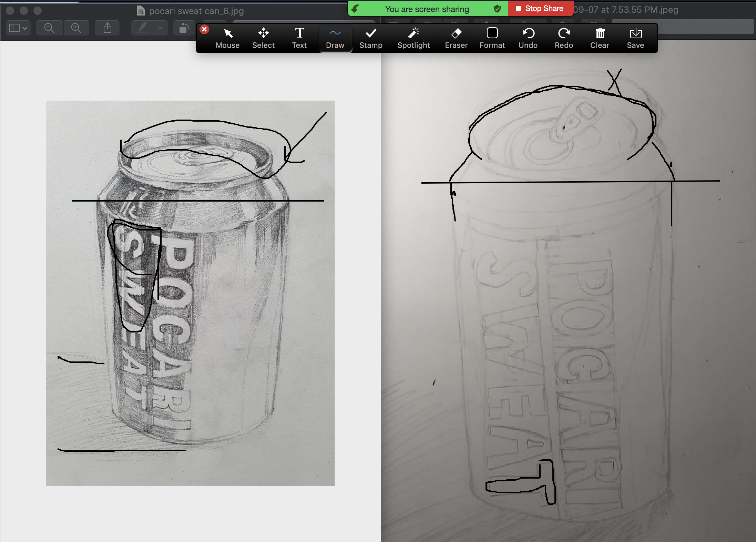The image size is (756, 542).
Task: Click the reference can drawing in left window
Action: click(190, 293)
